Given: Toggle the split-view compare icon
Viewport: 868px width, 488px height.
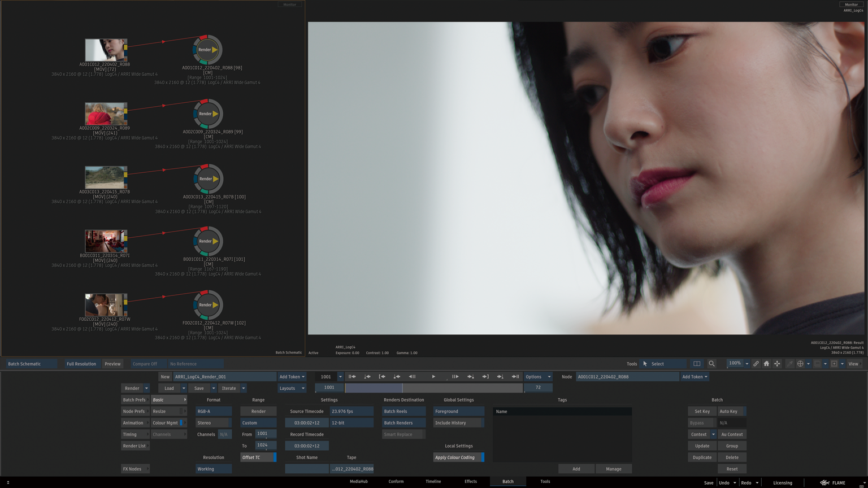Looking at the screenshot, I should [697, 364].
